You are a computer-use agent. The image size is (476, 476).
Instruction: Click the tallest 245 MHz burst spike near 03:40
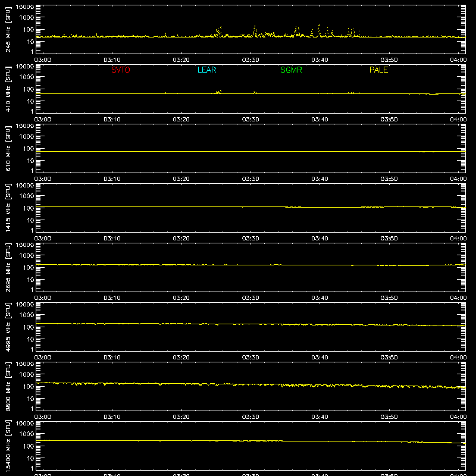[319, 30]
